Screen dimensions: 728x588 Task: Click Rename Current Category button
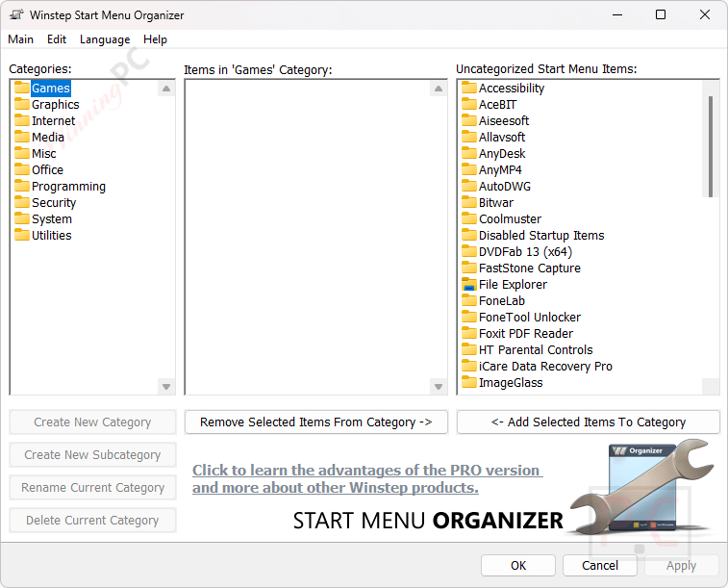(92, 488)
